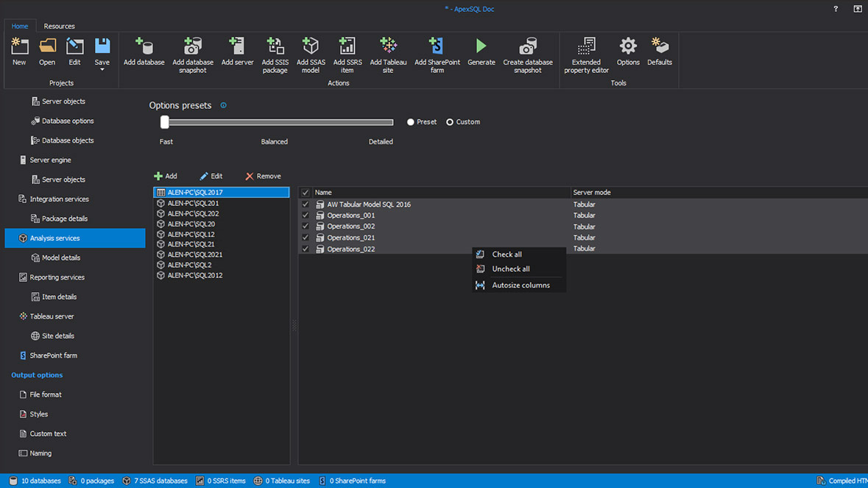Select Database objects in sidebar
This screenshot has width=868, height=488.
(63, 141)
